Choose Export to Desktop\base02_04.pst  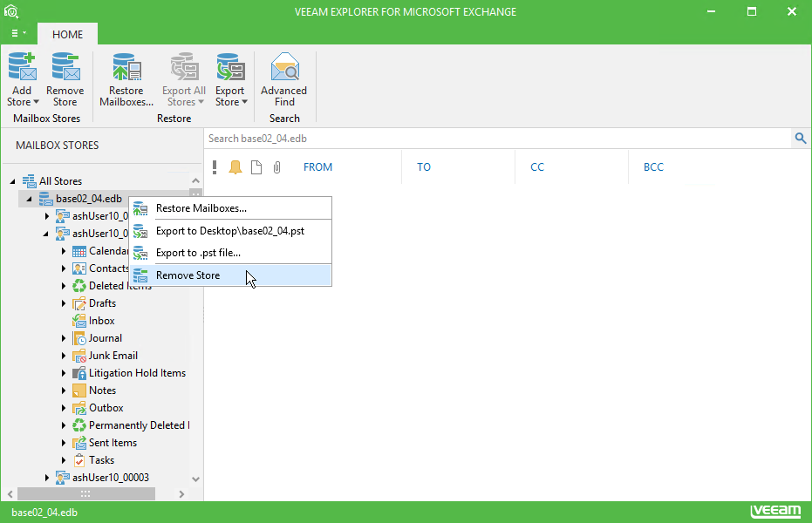(x=230, y=231)
